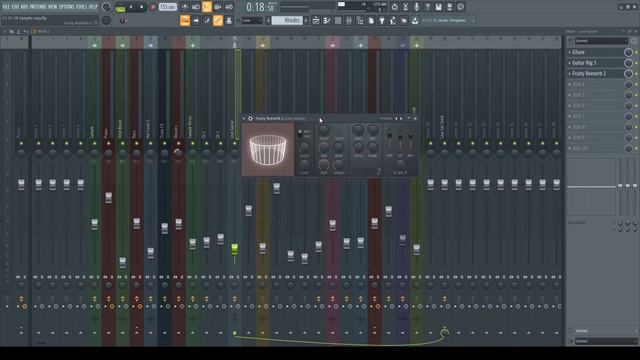This screenshot has width=640, height=360.
Task: Click the 155 tempo field
Action: (x=168, y=7)
